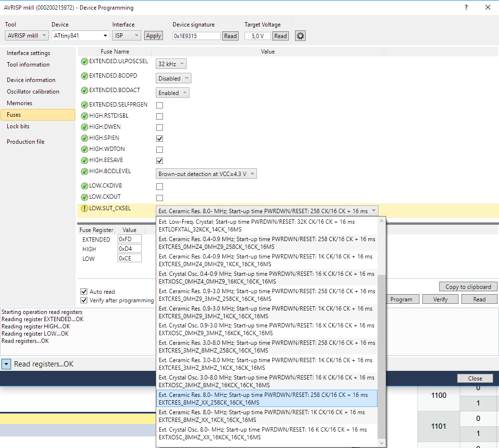This screenshot has height=448, width=499.
Task: Click the green check beside EXTENDED.BODPD
Action: [84, 76]
